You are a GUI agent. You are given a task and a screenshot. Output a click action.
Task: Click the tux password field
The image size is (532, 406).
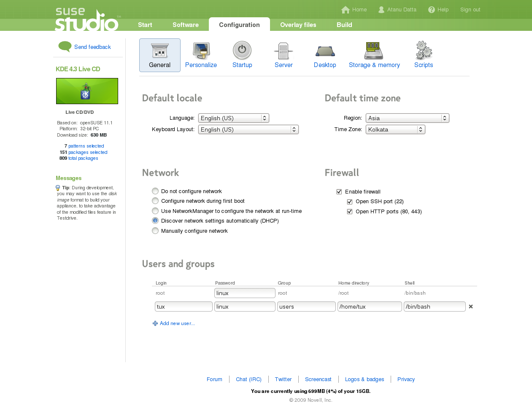[x=245, y=307]
